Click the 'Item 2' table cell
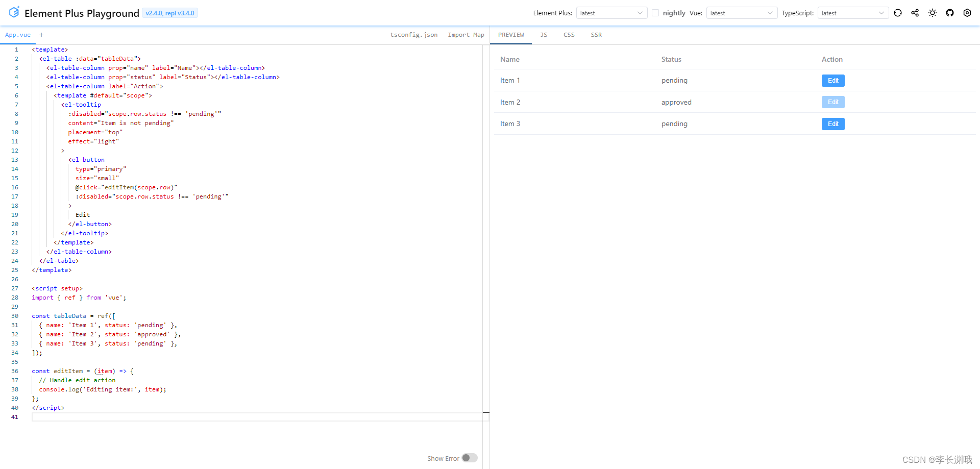Screen dimensions: 980x469 (x=510, y=102)
